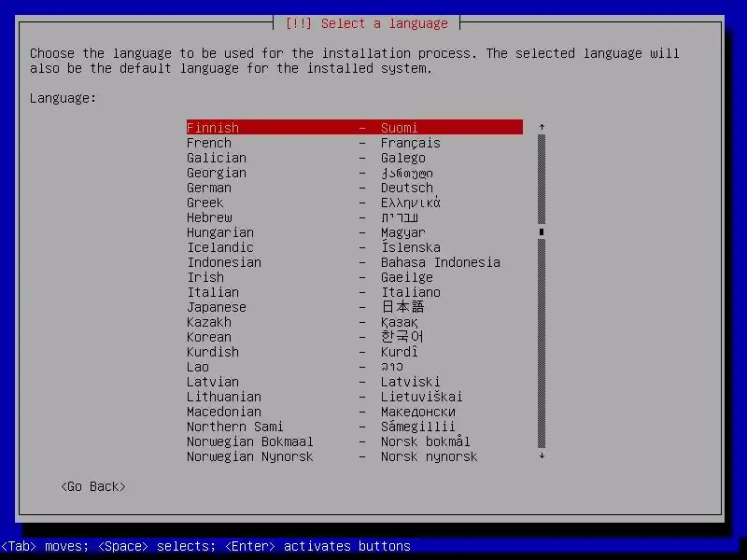
Task: Select the Georgian language entry
Action: click(355, 173)
